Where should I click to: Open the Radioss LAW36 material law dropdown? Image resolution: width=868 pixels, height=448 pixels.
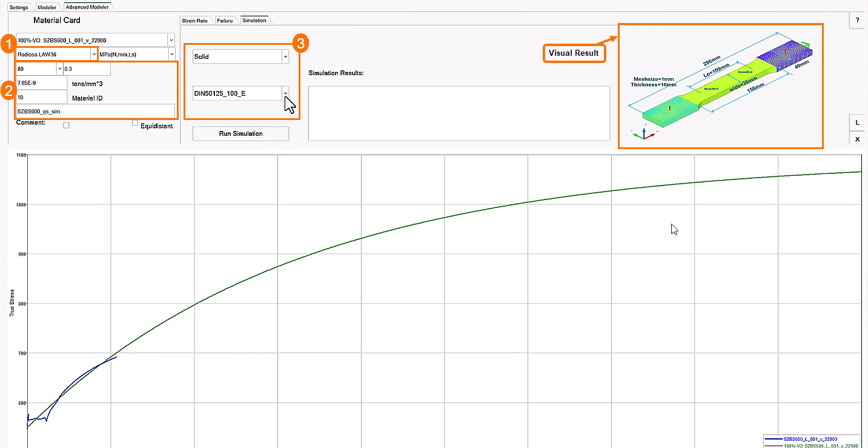click(x=94, y=53)
